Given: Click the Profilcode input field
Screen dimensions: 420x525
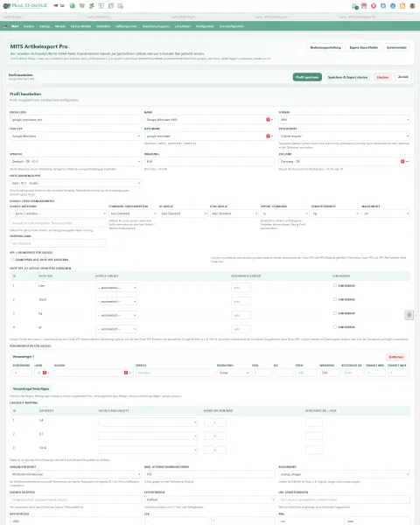Looking at the screenshot, I should click(x=75, y=120).
